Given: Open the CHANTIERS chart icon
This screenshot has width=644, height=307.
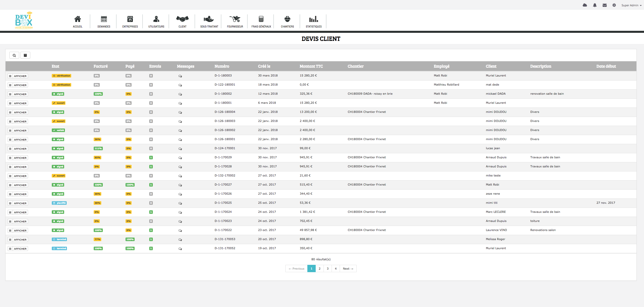Looking at the screenshot, I should 287,19.
